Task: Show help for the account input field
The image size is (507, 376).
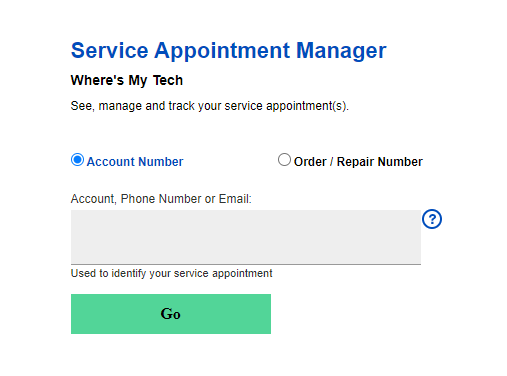Action: 432,219
